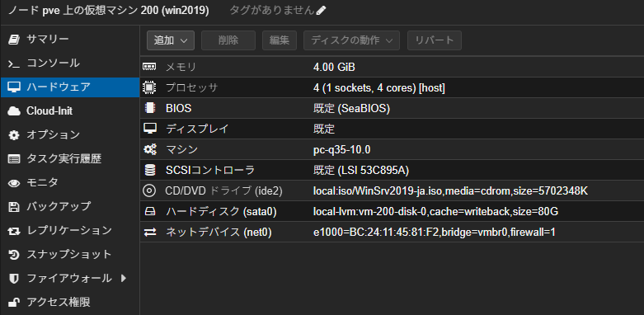Click the Firewall shield icon
The height and width of the screenshot is (315, 644).
click(x=14, y=279)
